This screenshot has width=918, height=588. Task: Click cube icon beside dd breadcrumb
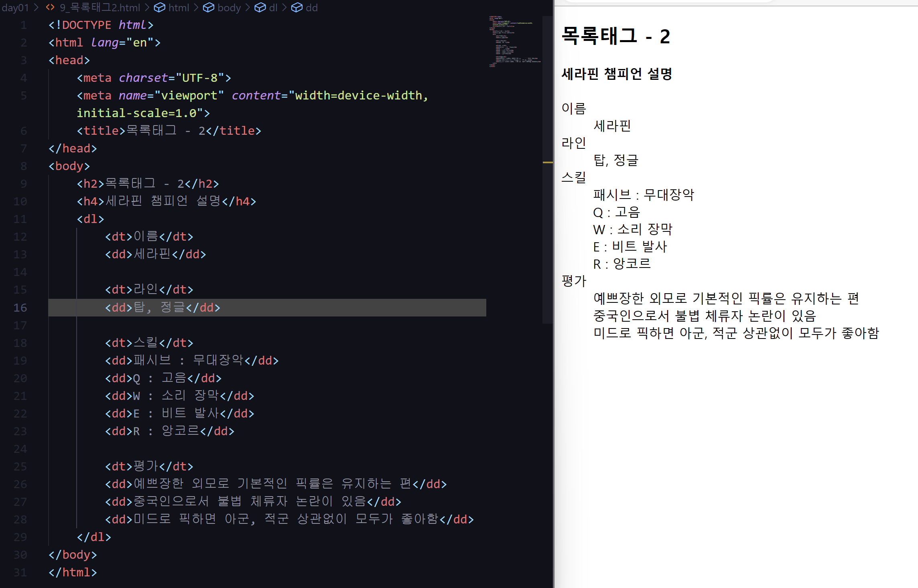(x=297, y=7)
